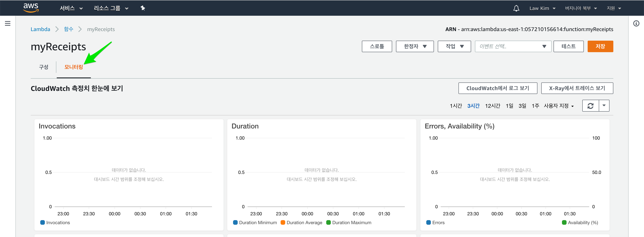Viewport: 644px width, 237px height.
Task: Open CloudWatch에서 로그 보기 button
Action: pyautogui.click(x=498, y=88)
